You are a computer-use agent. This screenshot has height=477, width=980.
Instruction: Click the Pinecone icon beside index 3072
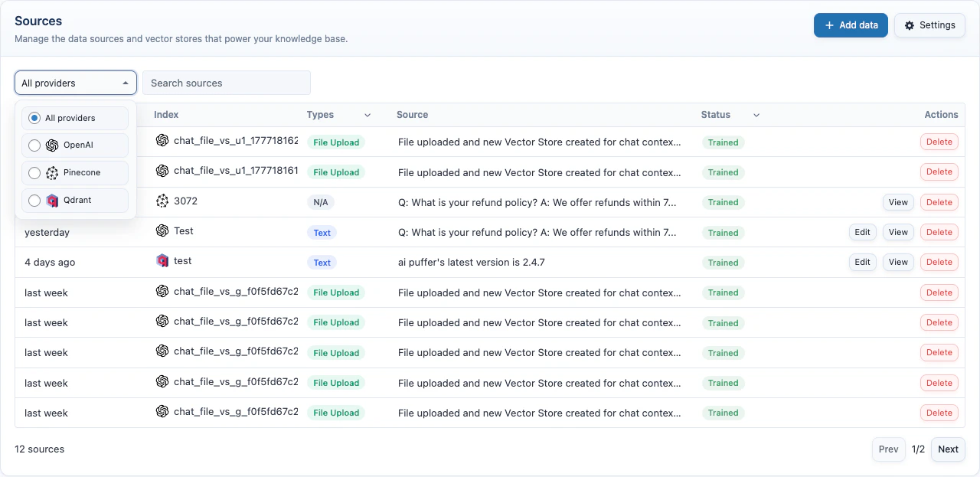[x=162, y=201]
